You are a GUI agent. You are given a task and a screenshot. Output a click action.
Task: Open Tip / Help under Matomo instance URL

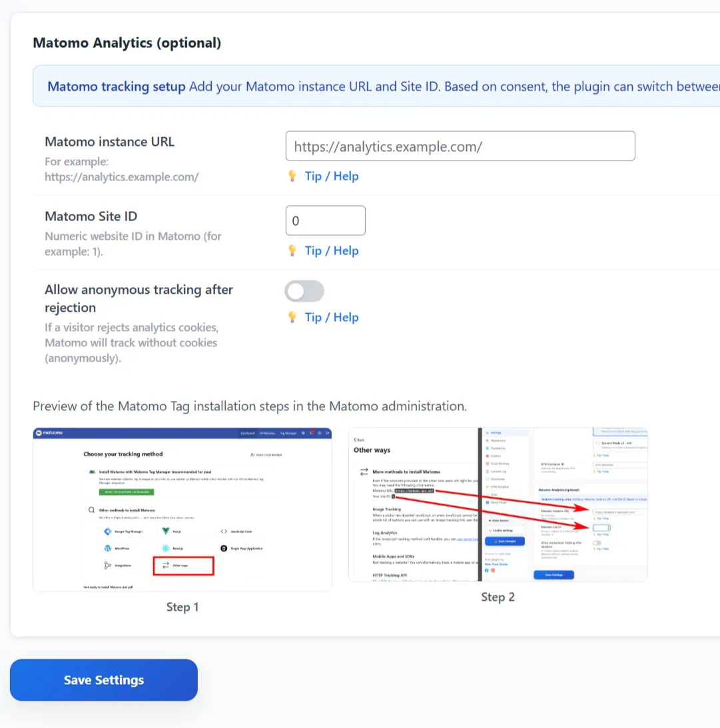point(332,177)
